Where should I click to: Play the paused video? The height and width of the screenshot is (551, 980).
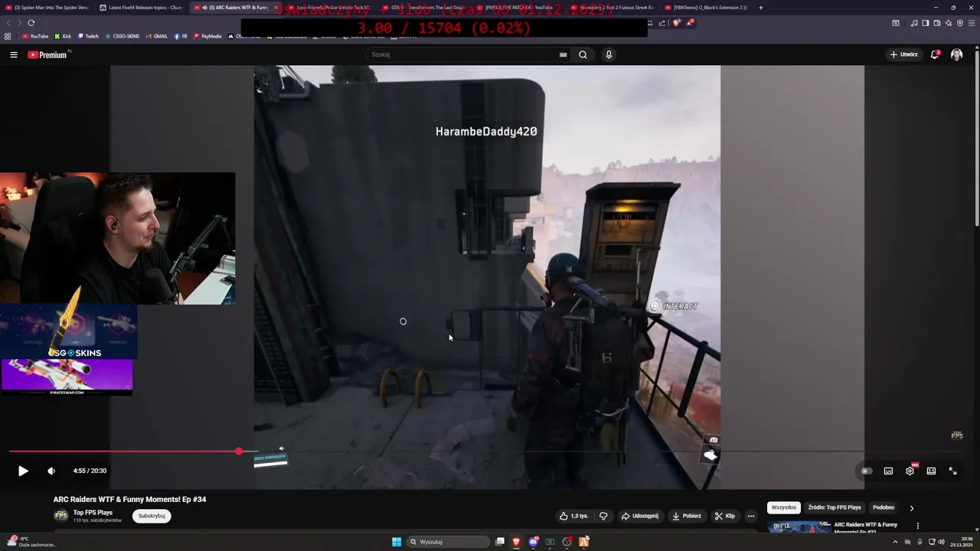coord(23,471)
